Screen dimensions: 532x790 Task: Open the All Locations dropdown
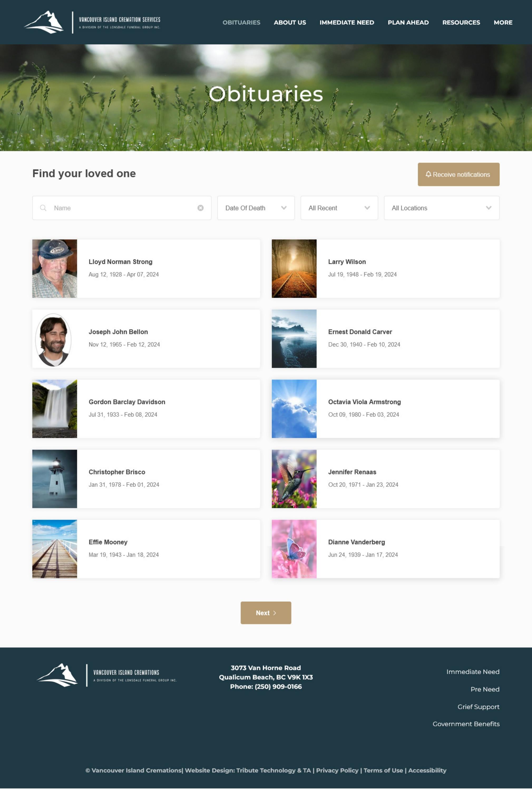[441, 208]
